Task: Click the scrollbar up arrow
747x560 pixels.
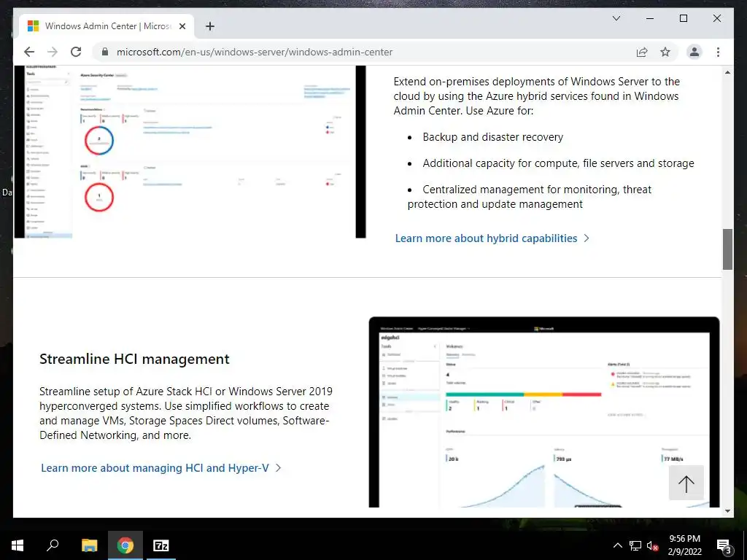Action: 727,72
